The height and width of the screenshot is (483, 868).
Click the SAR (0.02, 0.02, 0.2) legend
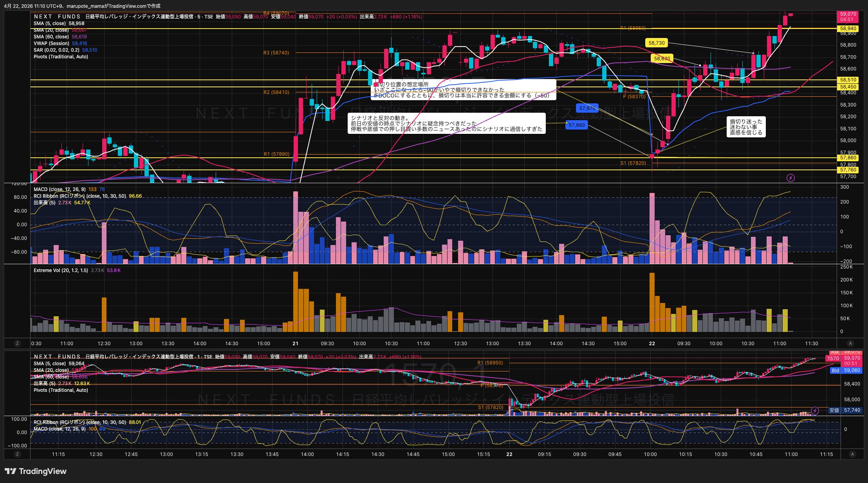pos(56,50)
